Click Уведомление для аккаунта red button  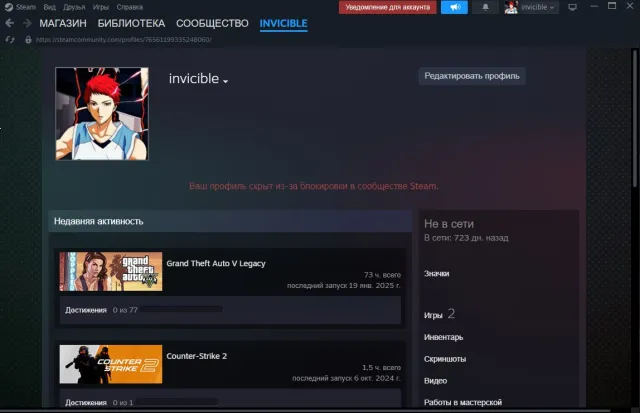pyautogui.click(x=387, y=7)
